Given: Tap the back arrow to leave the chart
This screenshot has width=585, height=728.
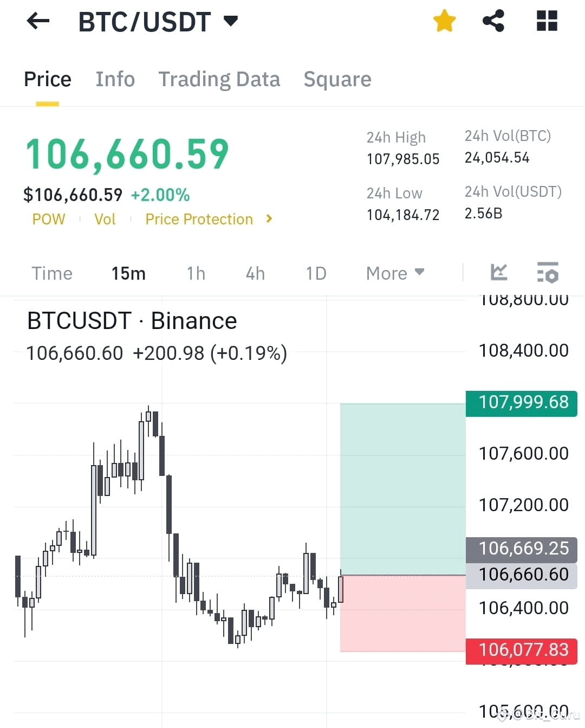Looking at the screenshot, I should click(37, 21).
